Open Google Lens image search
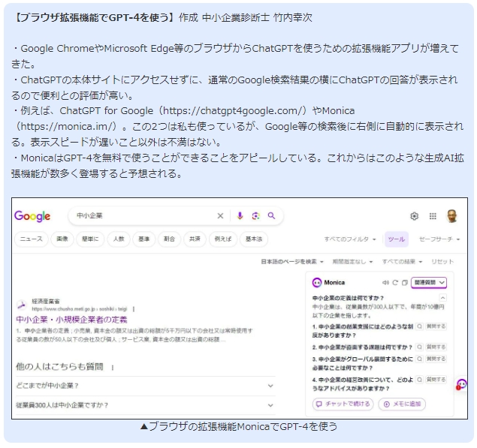 pyautogui.click(x=255, y=216)
